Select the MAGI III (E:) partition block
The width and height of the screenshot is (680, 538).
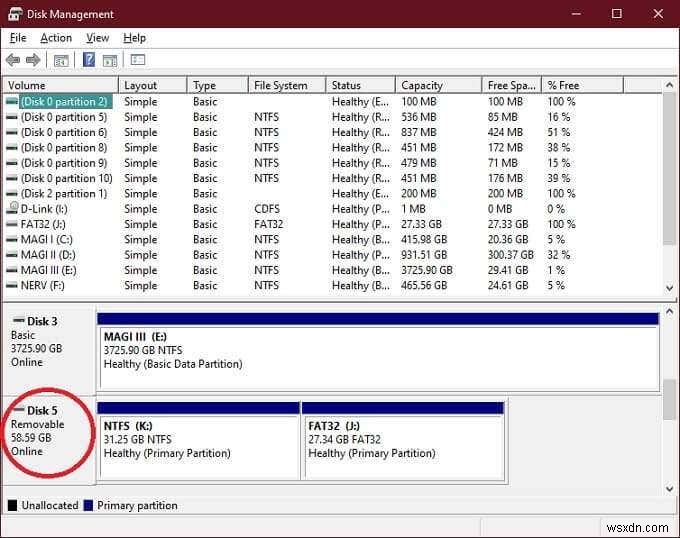378,352
